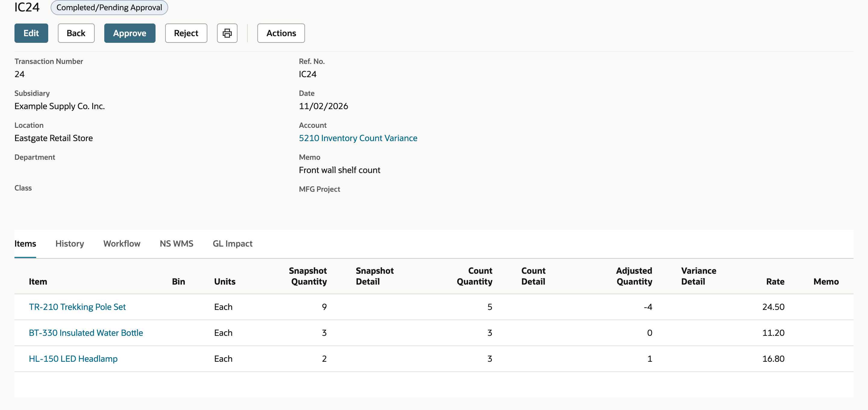Switch to the NS WMS tab

pyautogui.click(x=177, y=244)
